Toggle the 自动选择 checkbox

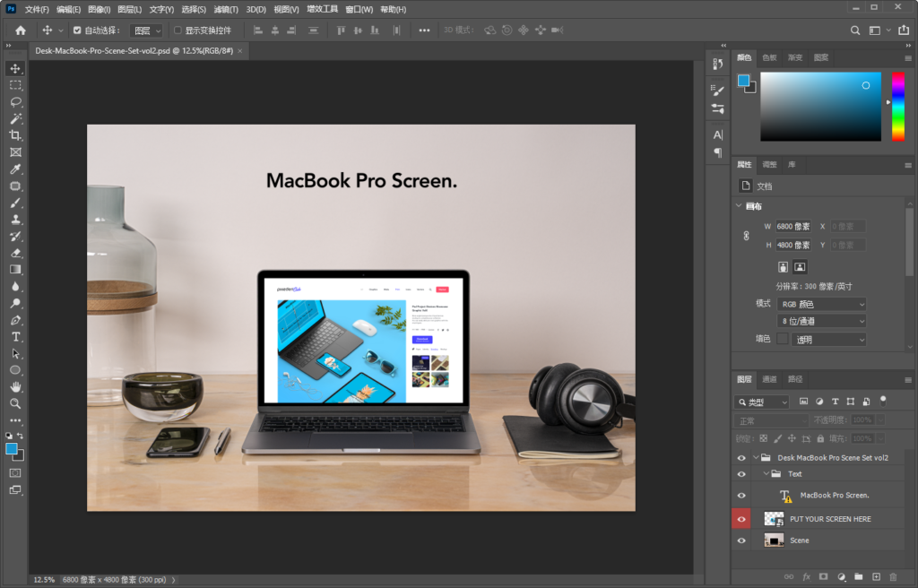point(77,30)
